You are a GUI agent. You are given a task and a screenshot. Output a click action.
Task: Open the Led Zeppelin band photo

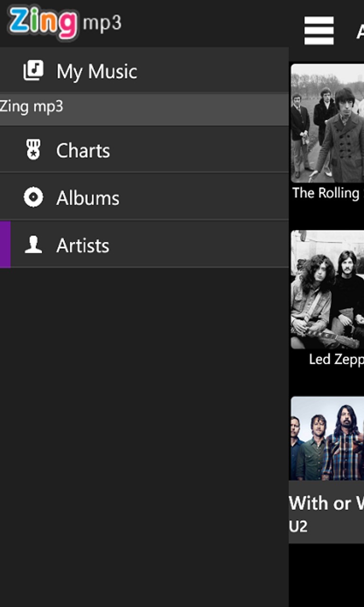coord(327,290)
